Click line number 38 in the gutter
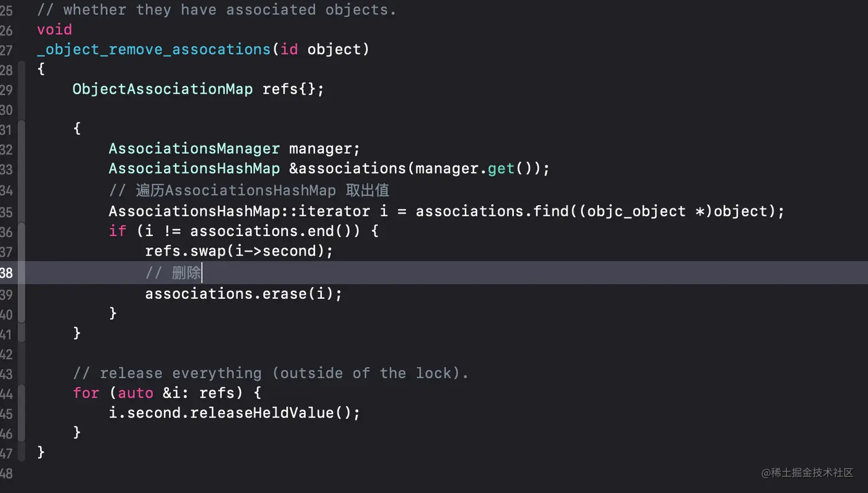The height and width of the screenshot is (493, 868). (x=6, y=273)
